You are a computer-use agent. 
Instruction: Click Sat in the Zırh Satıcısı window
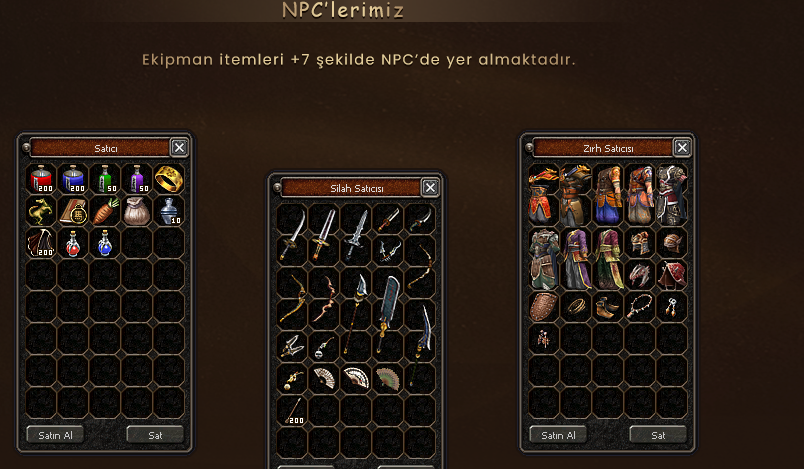pos(658,435)
